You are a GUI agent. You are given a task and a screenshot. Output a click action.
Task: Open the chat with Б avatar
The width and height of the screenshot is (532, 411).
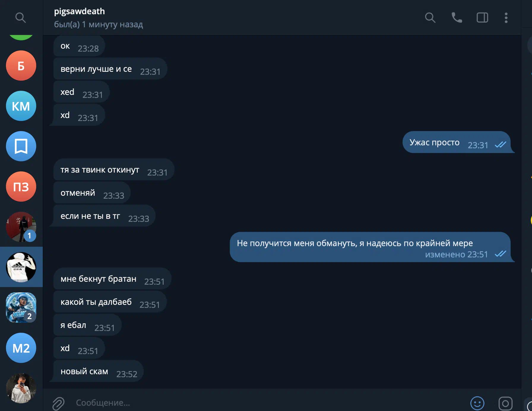coord(21,66)
